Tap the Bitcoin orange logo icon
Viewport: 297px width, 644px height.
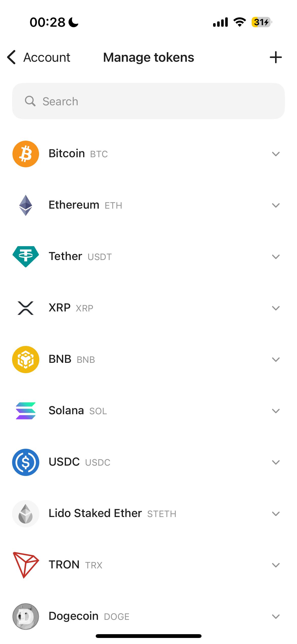click(x=26, y=154)
